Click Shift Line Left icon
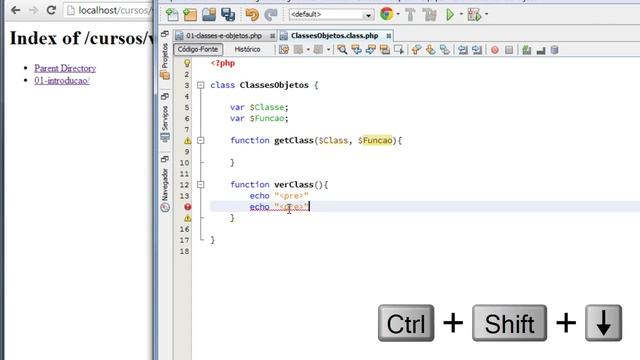The image size is (640, 360). coord(462,50)
